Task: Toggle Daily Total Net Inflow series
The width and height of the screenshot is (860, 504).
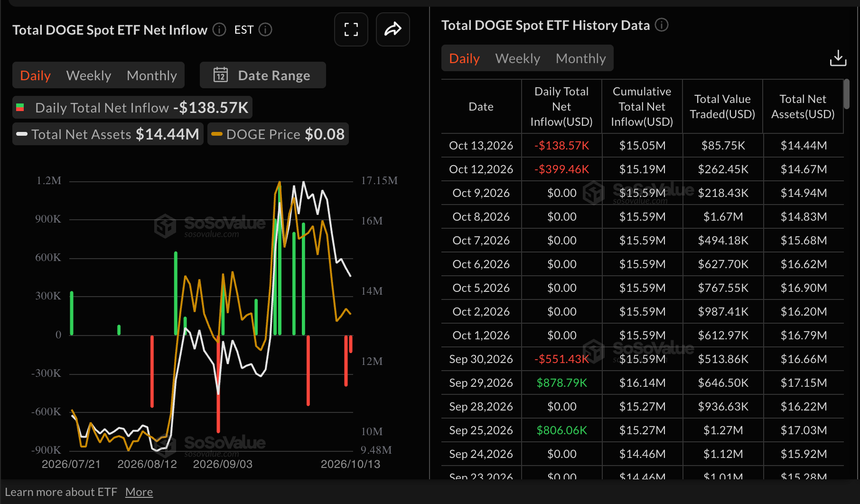Action: pyautogui.click(x=132, y=108)
